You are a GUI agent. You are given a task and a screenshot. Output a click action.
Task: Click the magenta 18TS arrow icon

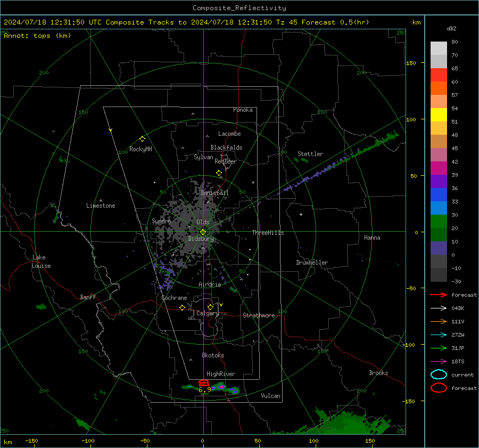pyautogui.click(x=439, y=362)
